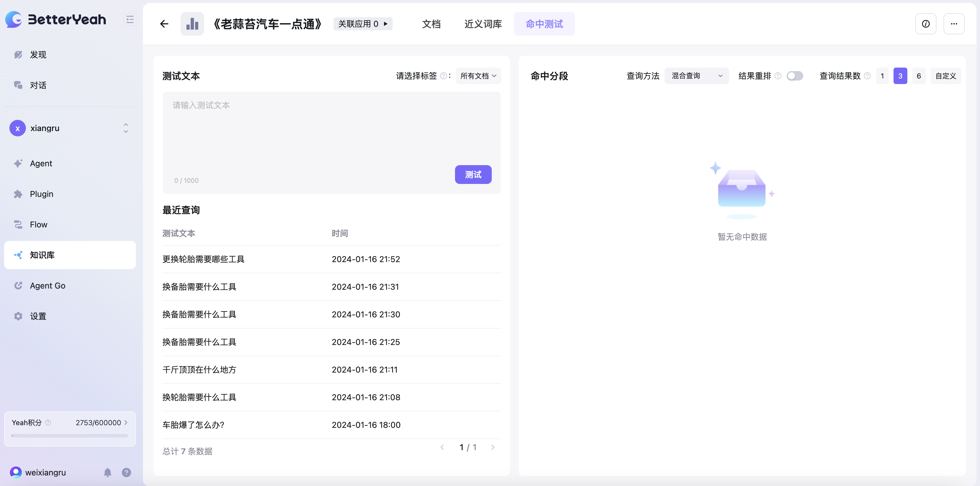Click the 总计 7 条数据 total count

point(187,451)
